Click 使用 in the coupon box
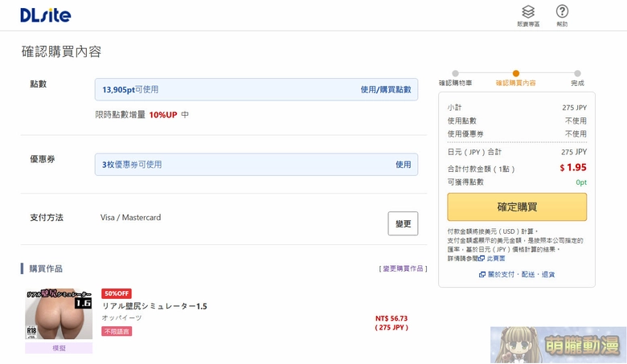Image resolution: width=627 pixels, height=364 pixels. 403,165
